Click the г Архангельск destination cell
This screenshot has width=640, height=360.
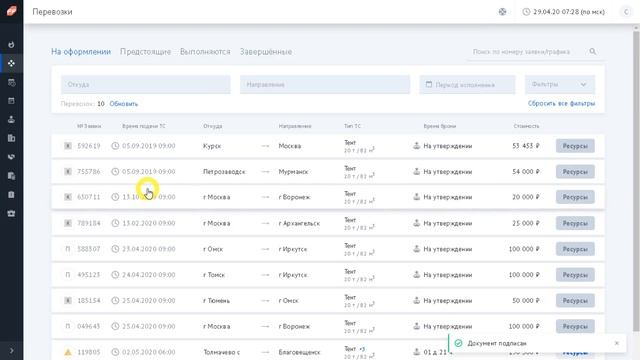[x=299, y=223]
